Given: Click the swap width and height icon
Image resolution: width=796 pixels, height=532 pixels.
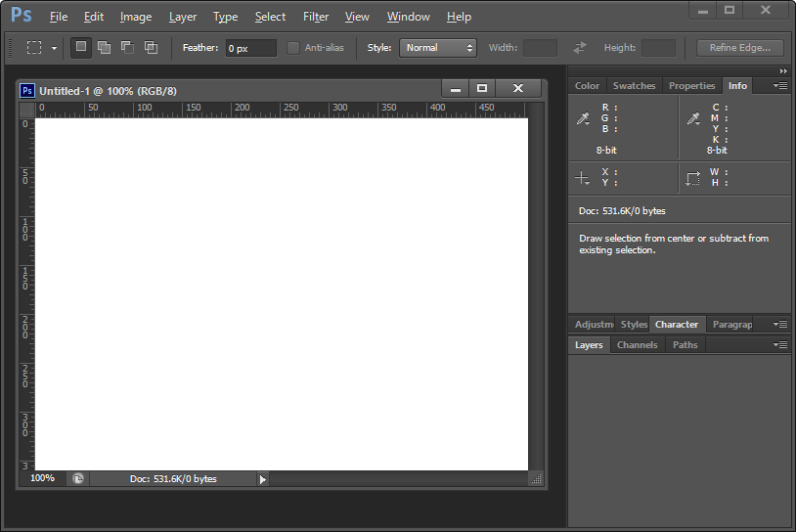Looking at the screenshot, I should [580, 48].
